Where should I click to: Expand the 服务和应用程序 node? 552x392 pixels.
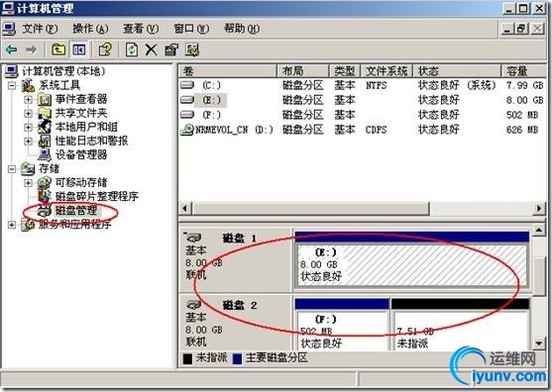click(12, 225)
